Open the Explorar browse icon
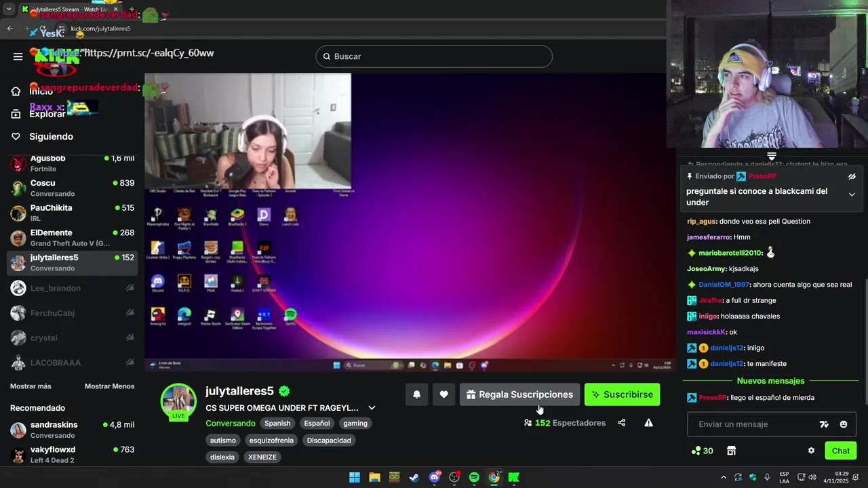This screenshot has height=488, width=868. pyautogui.click(x=16, y=114)
